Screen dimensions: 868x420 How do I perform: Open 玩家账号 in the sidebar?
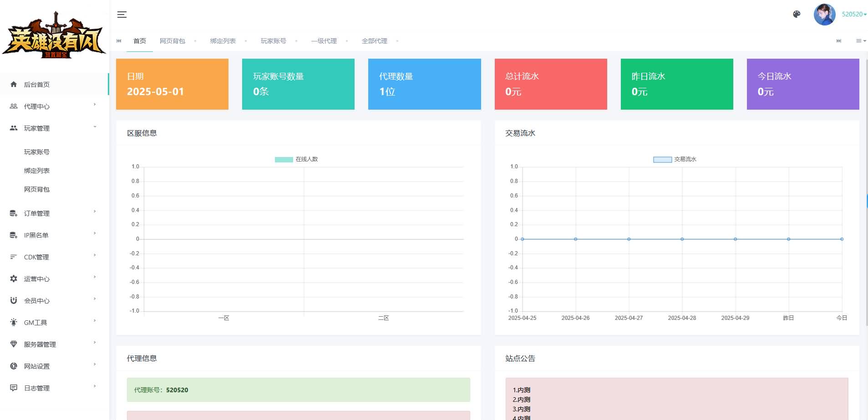click(37, 152)
